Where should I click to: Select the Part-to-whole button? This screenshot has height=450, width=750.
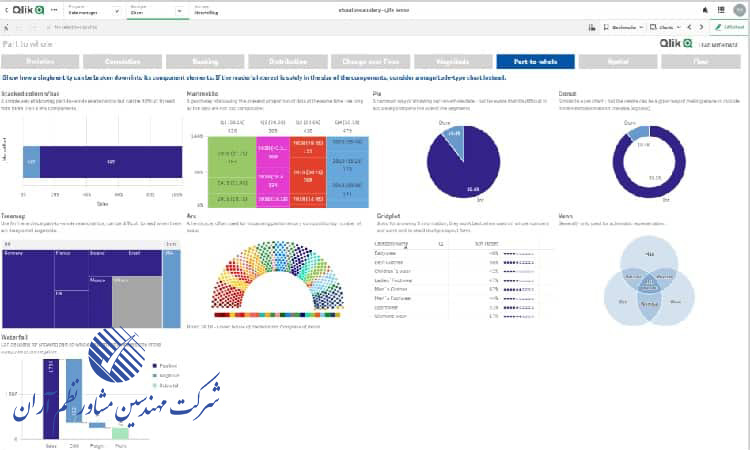coord(534,61)
